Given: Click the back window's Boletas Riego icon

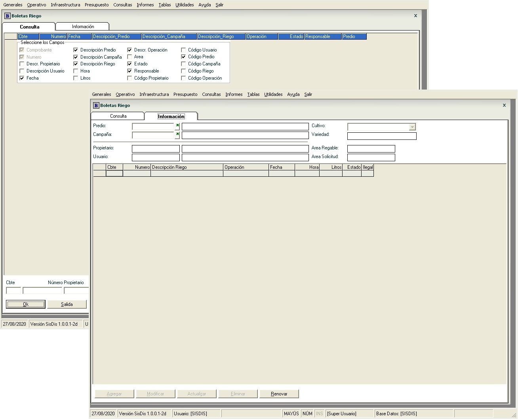Looking at the screenshot, I should coord(7,16).
